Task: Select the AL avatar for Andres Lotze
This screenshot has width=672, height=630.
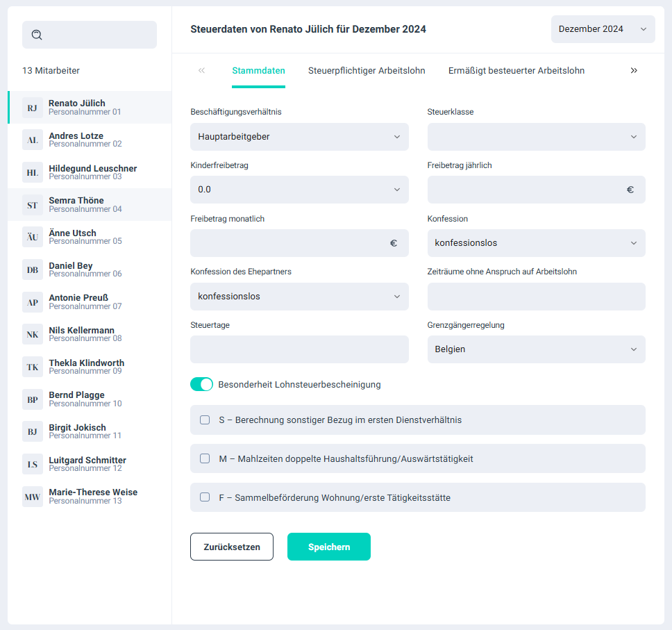Action: point(33,140)
